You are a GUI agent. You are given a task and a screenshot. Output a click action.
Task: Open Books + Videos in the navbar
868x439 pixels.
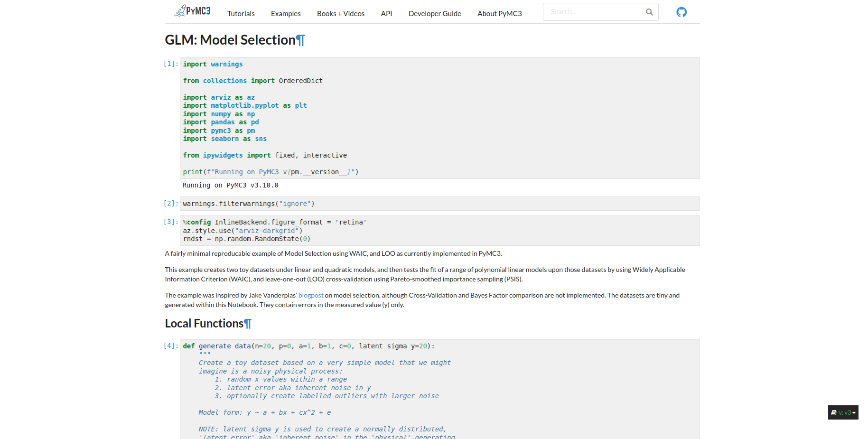tap(340, 14)
